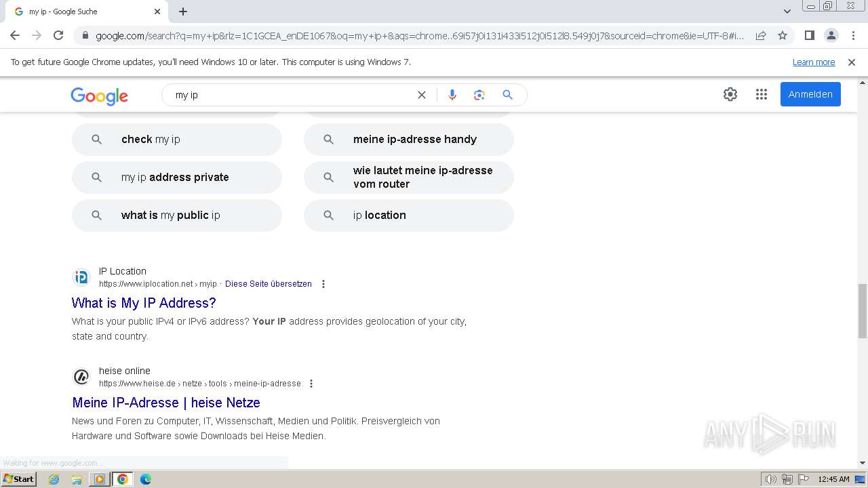
Task: Close the 'my ip - Google Suche' tab
Action: click(157, 12)
